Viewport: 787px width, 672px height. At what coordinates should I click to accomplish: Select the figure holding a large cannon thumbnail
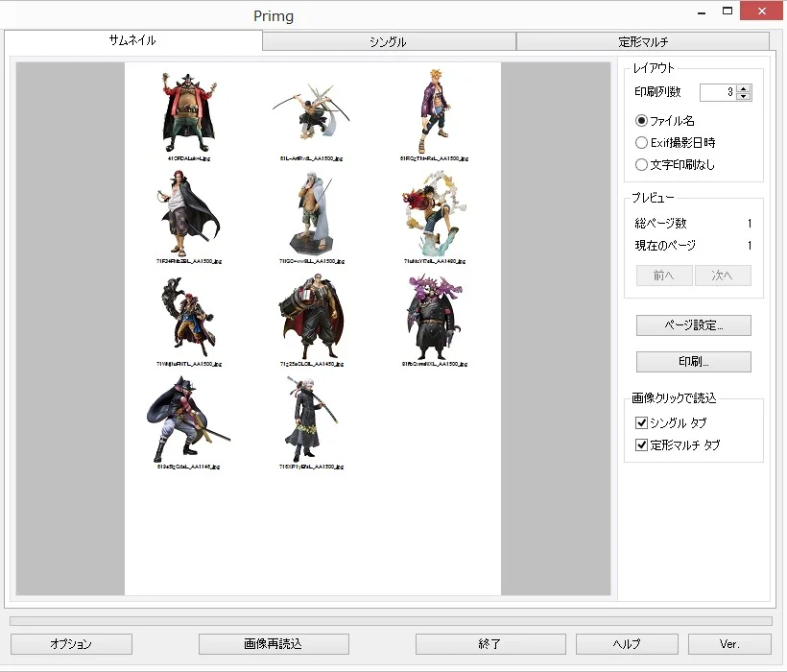pyautogui.click(x=311, y=317)
